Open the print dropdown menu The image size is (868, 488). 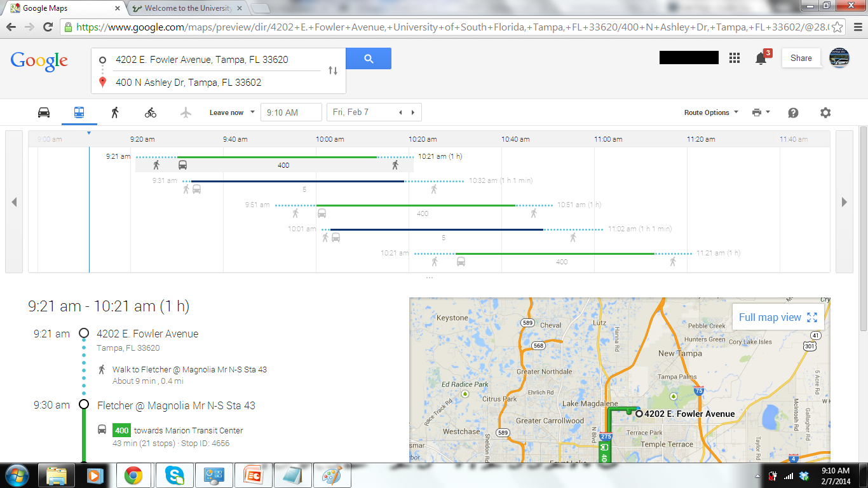pos(760,112)
